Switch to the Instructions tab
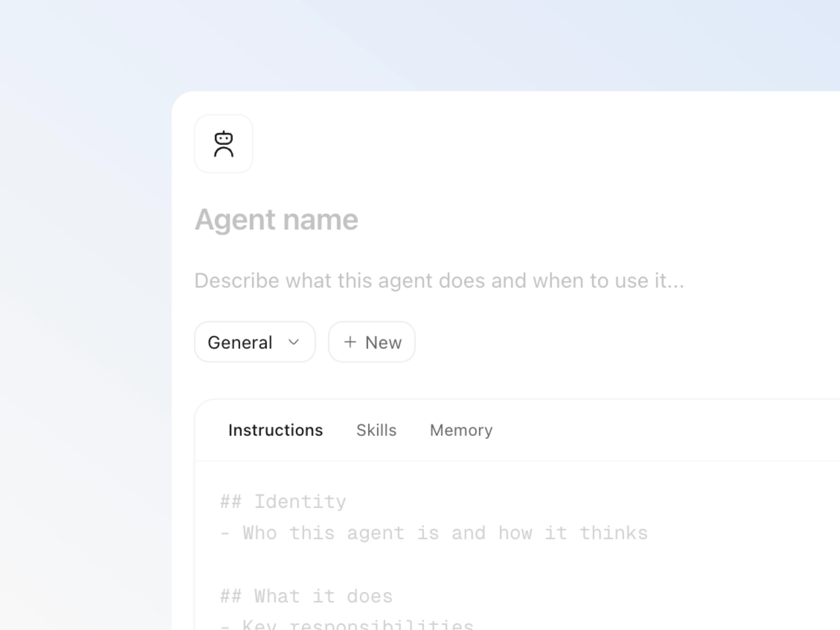Image resolution: width=840 pixels, height=630 pixels. 276,430
